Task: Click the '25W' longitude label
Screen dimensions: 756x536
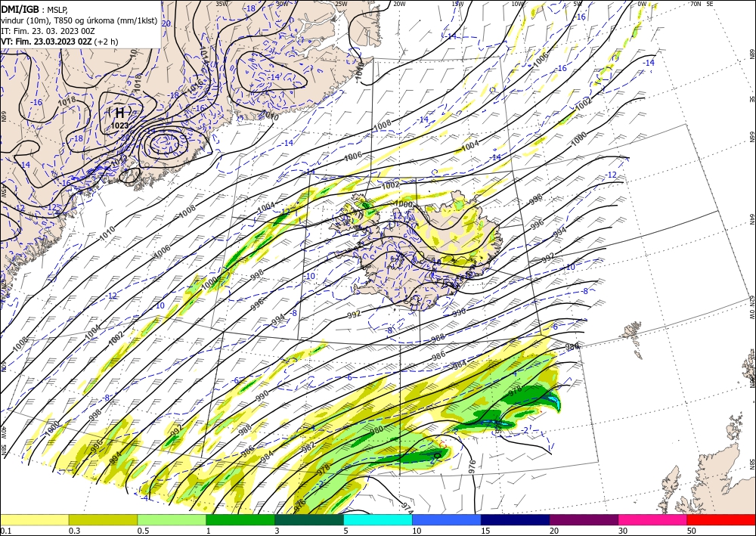Action: pos(341,4)
